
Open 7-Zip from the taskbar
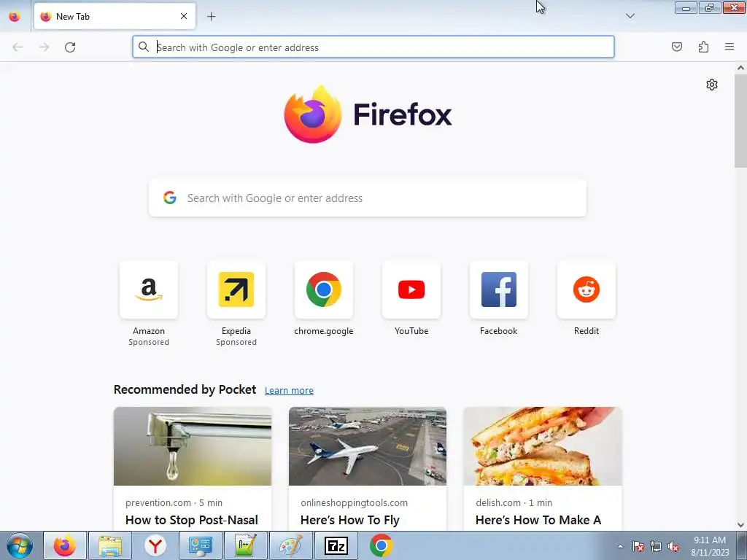pos(336,545)
